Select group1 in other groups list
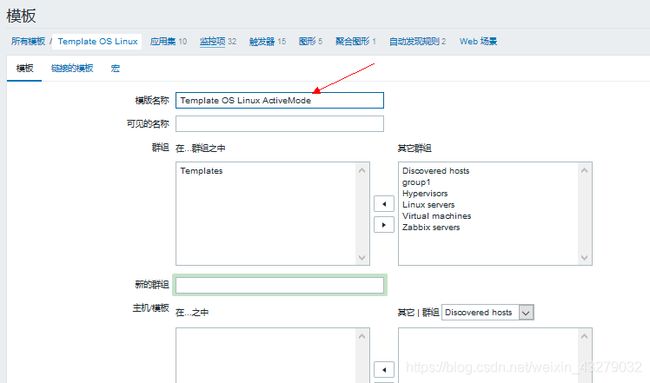Image resolution: width=650 pixels, height=383 pixels. click(x=416, y=182)
